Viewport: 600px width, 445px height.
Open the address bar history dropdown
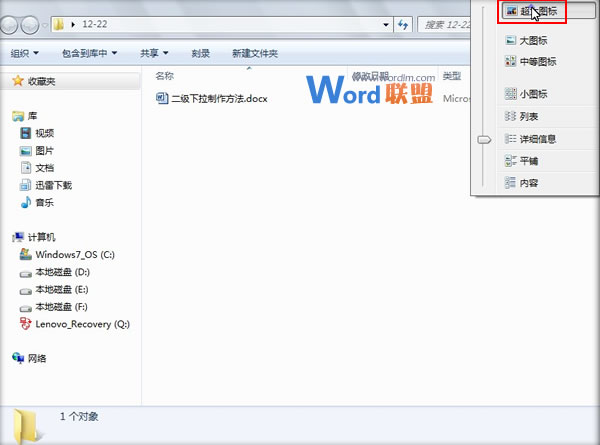coord(386,25)
